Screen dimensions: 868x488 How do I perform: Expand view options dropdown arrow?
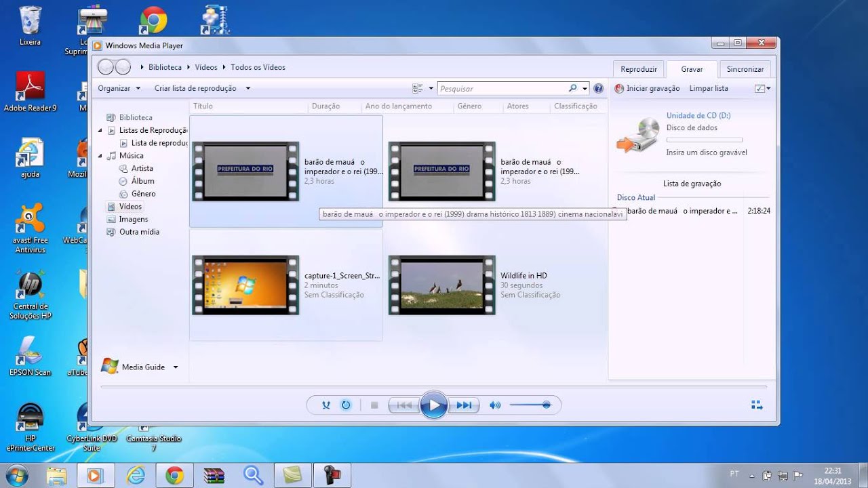point(431,88)
